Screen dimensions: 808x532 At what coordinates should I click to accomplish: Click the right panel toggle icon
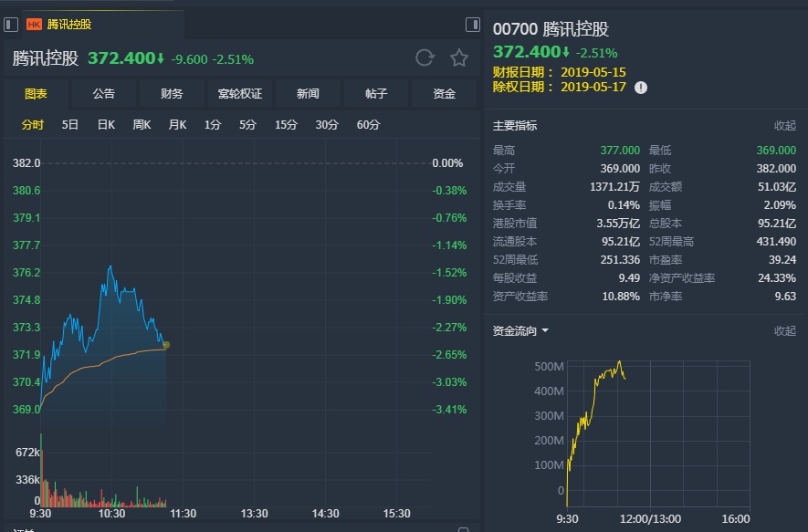click(x=473, y=25)
